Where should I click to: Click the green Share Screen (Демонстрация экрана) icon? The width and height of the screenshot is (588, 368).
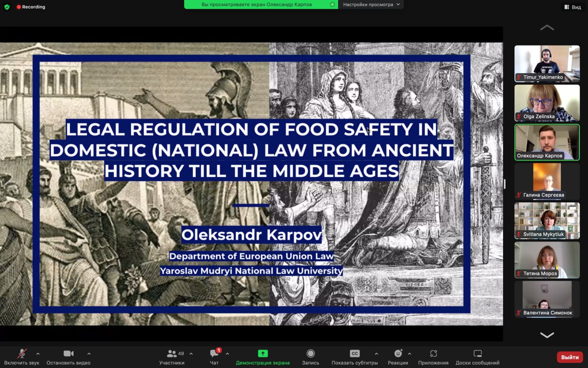click(263, 353)
